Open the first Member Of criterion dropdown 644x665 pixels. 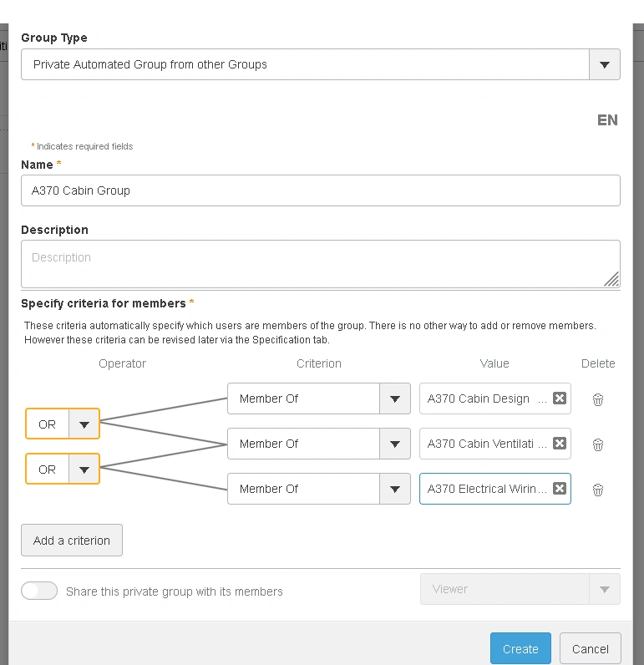click(395, 398)
